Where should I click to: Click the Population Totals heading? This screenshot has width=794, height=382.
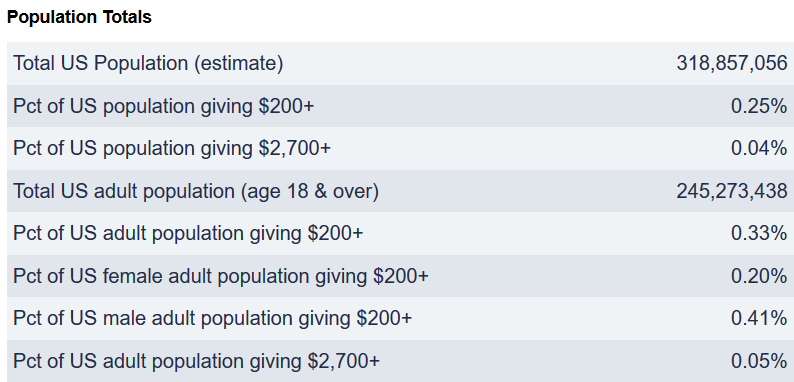[79, 17]
